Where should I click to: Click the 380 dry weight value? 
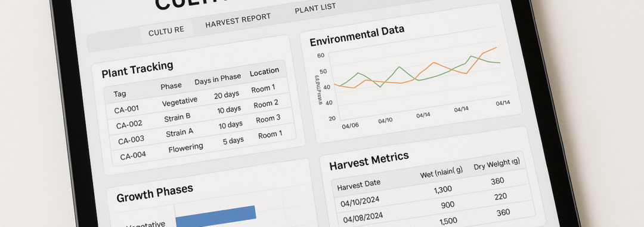(x=497, y=181)
